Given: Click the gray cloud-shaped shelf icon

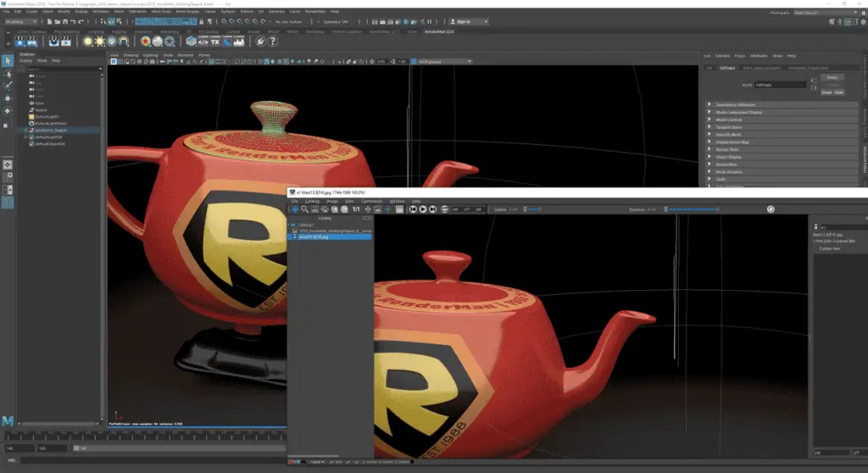Looking at the screenshot, I should click(158, 42).
